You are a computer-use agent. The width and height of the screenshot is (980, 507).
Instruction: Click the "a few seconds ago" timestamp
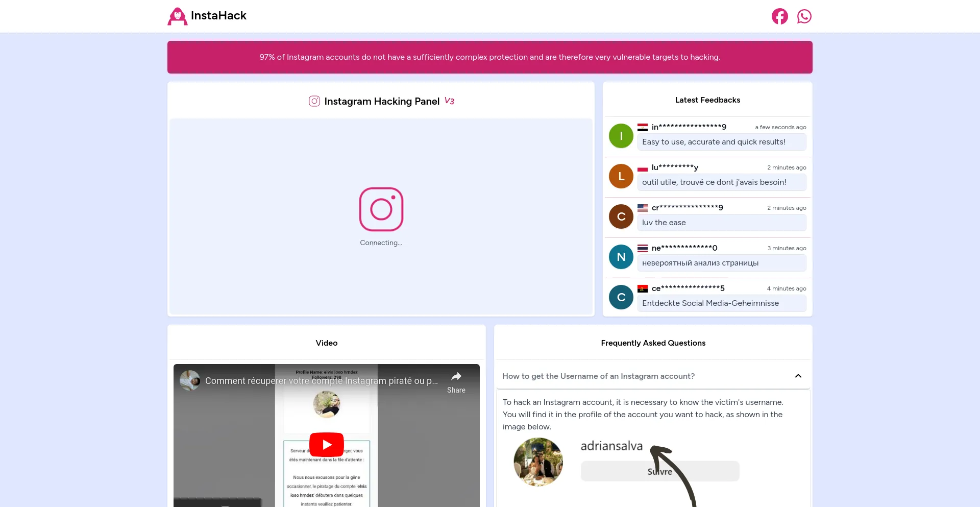[x=780, y=127]
